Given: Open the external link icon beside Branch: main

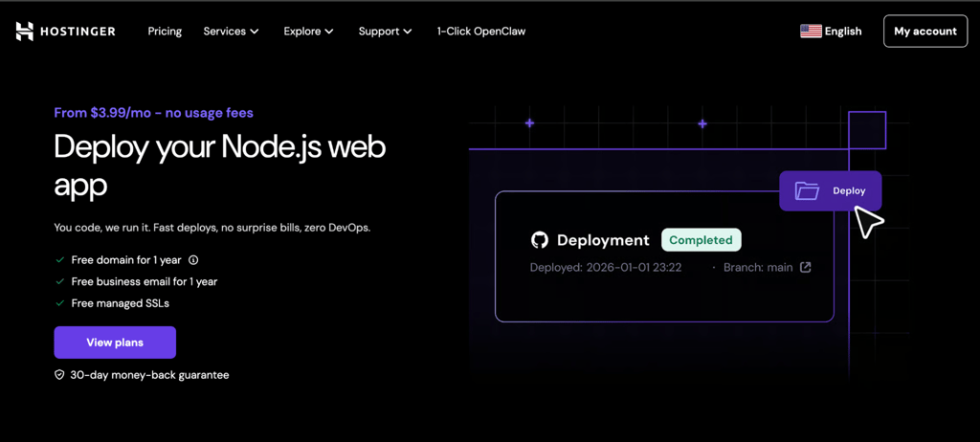Looking at the screenshot, I should click(x=806, y=268).
